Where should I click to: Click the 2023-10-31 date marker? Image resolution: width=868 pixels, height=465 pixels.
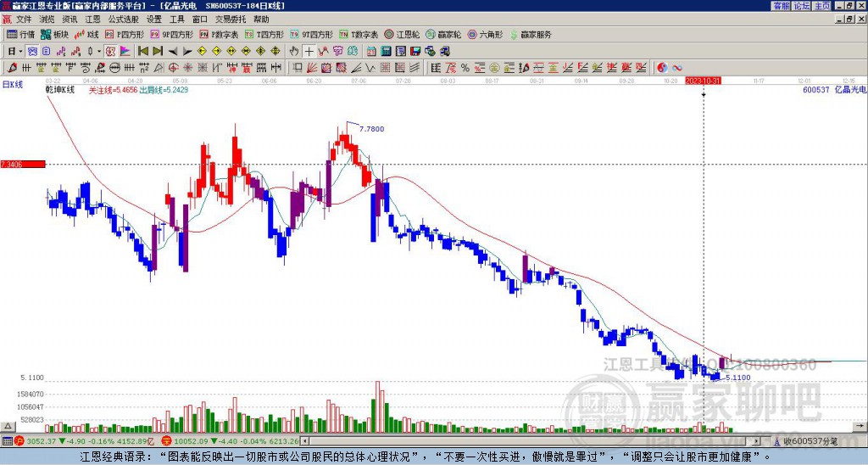[x=703, y=81]
